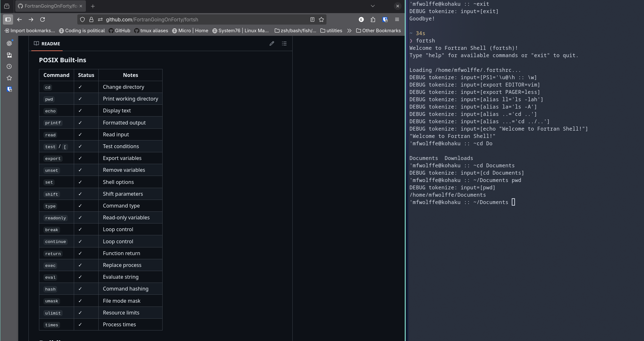Reload the current GitHub page
The width and height of the screenshot is (644, 341).
(x=42, y=19)
